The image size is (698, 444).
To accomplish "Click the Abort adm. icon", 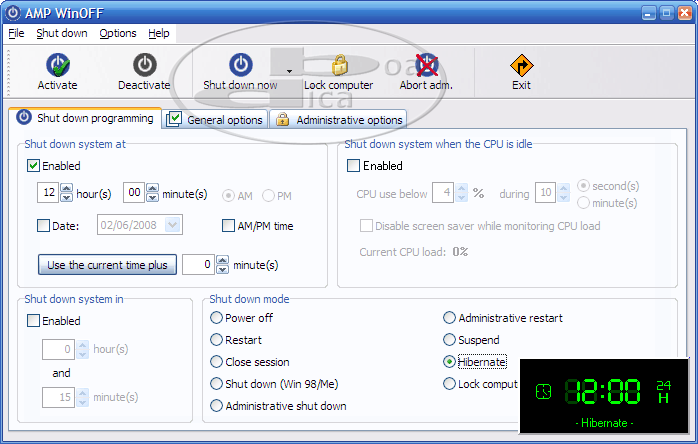I will pos(426,65).
